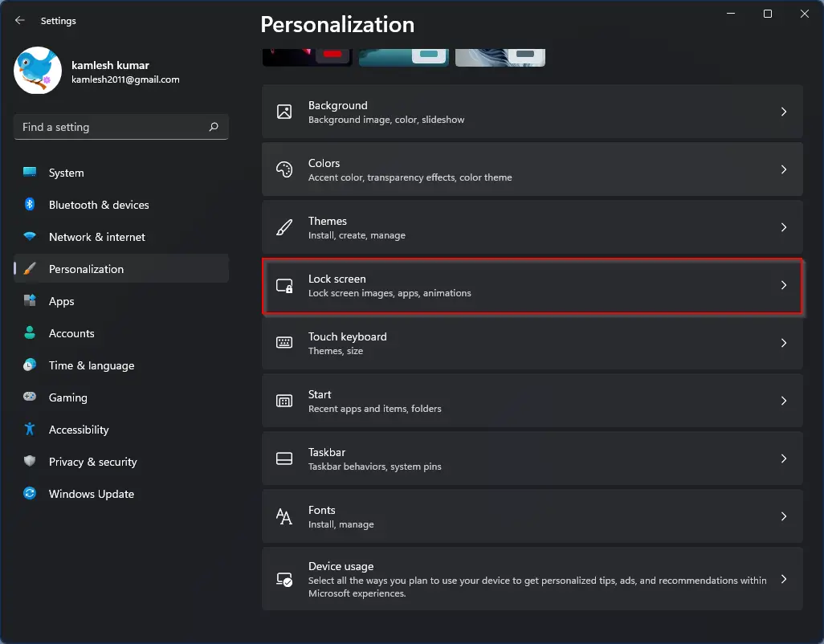This screenshot has width=824, height=644.
Task: Switch to the Accessibility category
Action: point(121,429)
